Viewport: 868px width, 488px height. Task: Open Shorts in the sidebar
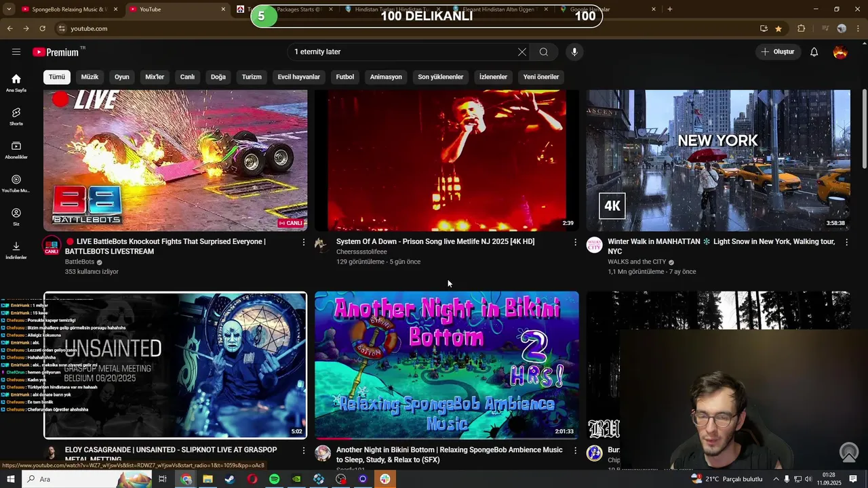(x=16, y=117)
